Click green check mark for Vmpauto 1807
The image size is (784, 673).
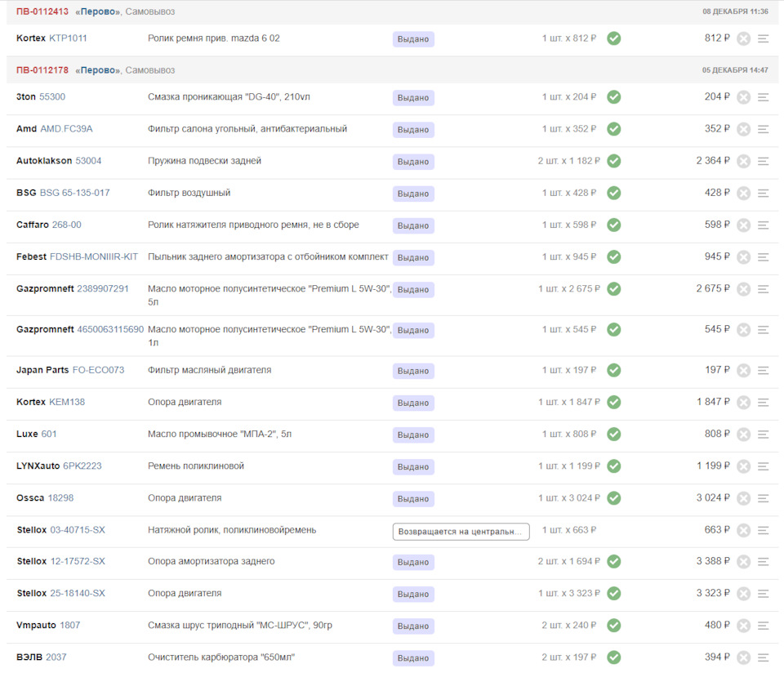click(614, 626)
